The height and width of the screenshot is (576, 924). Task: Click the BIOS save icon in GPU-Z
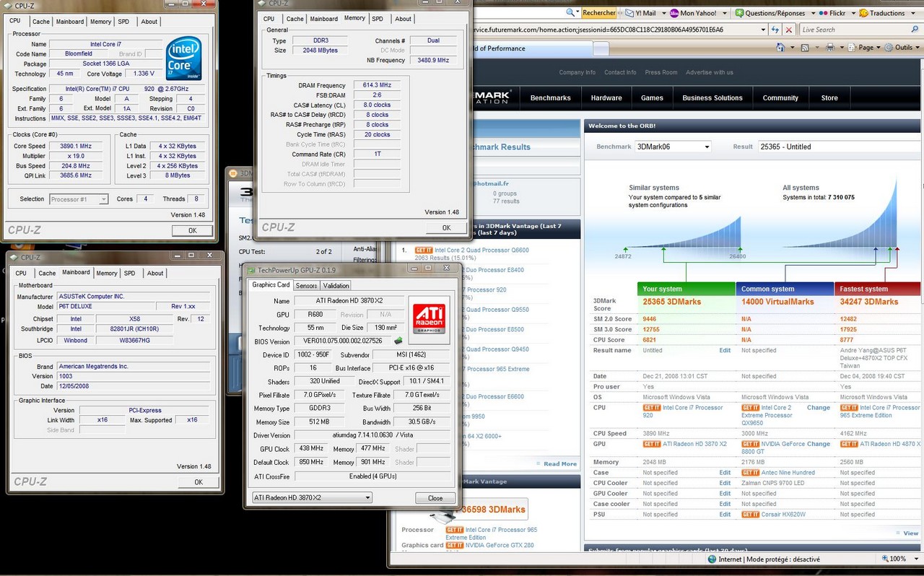pos(398,341)
